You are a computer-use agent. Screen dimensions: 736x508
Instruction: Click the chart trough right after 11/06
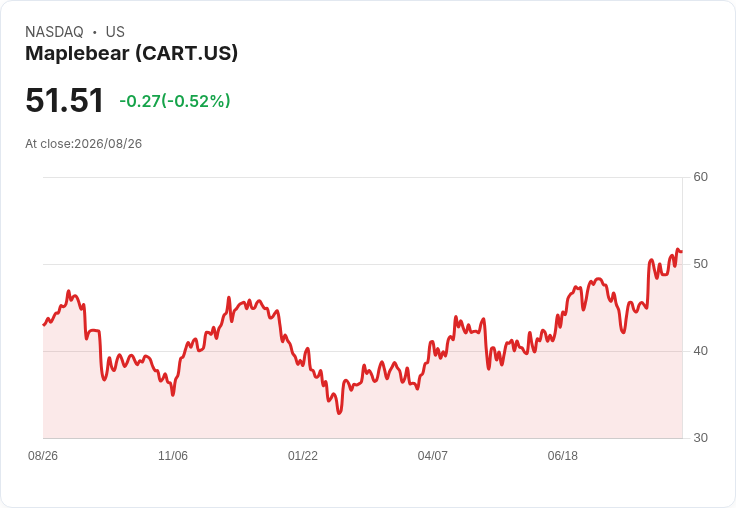(173, 395)
